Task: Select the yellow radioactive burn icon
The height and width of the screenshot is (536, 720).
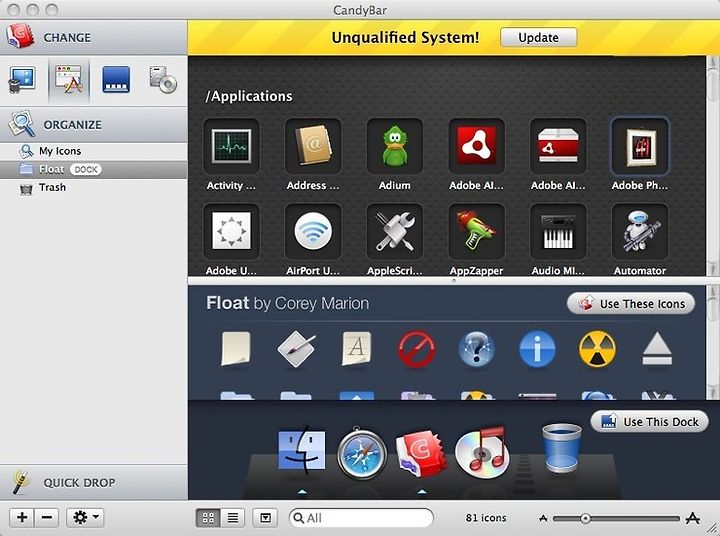Action: (597, 349)
